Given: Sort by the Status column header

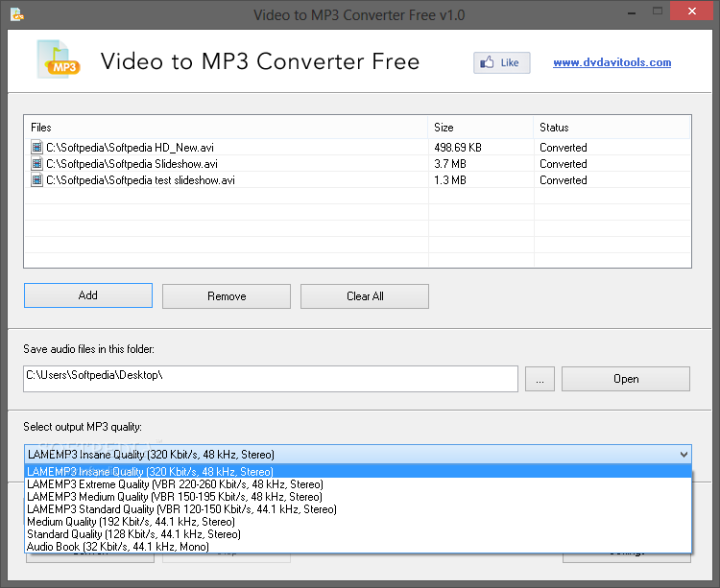Looking at the screenshot, I should click(x=612, y=127).
